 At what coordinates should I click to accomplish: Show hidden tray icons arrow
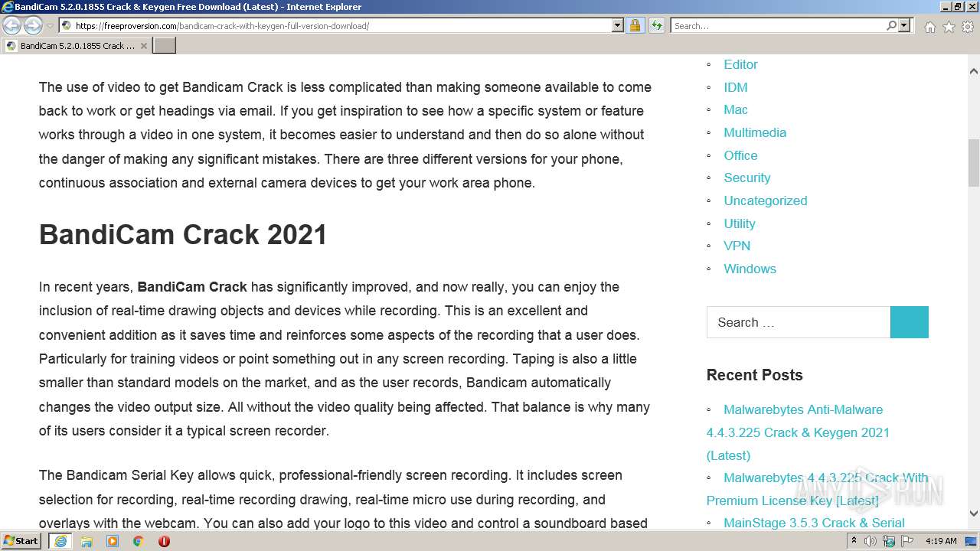tap(854, 541)
